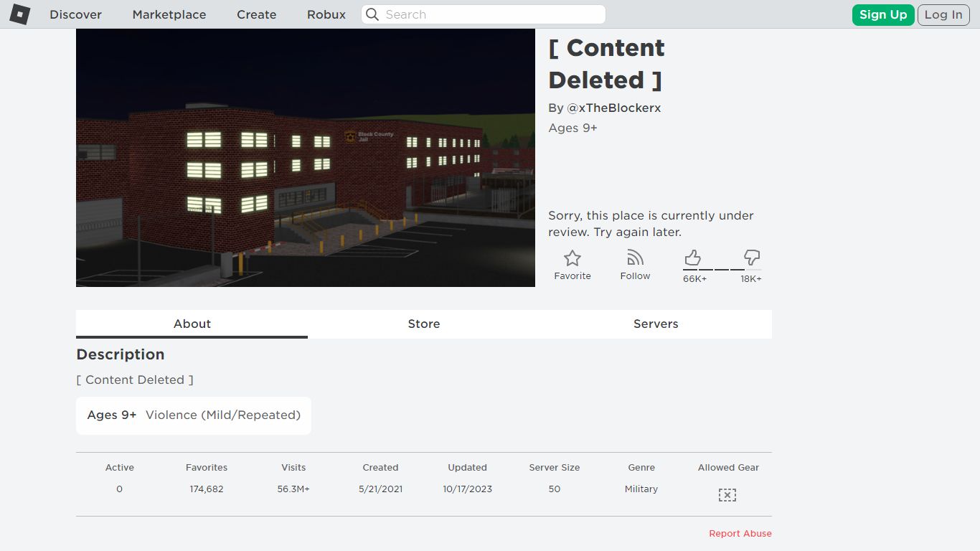The height and width of the screenshot is (551, 980).
Task: Open the Robux page
Action: (326, 14)
